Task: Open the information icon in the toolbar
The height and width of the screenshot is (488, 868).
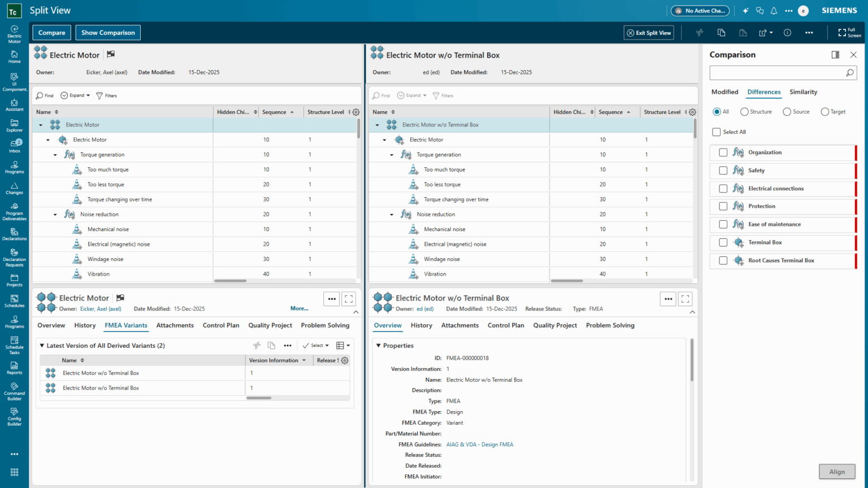Action: click(787, 32)
